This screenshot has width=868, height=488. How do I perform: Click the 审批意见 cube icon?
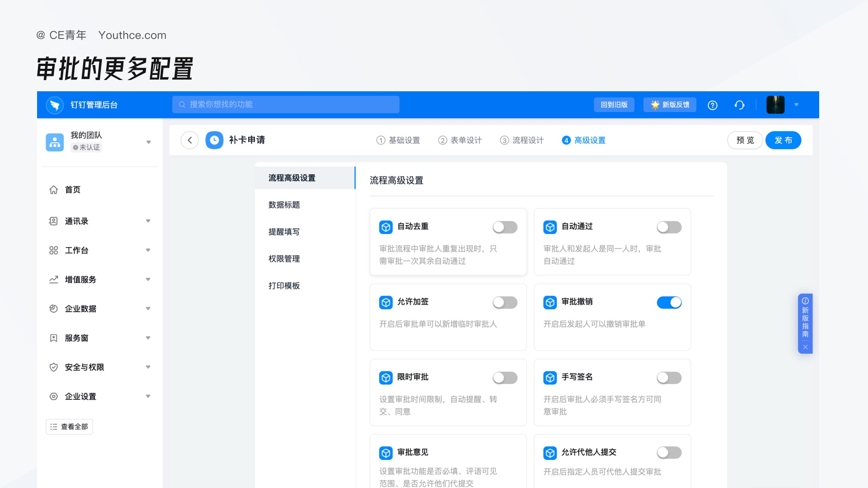(386, 453)
